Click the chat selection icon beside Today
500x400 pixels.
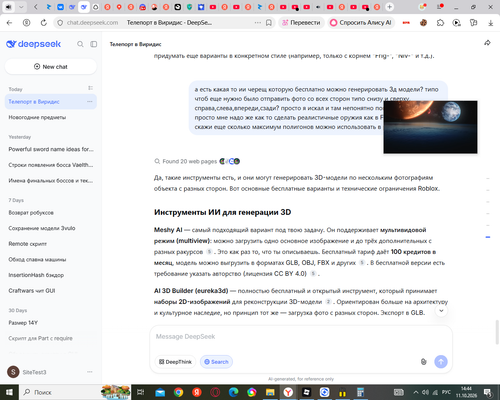(x=90, y=88)
